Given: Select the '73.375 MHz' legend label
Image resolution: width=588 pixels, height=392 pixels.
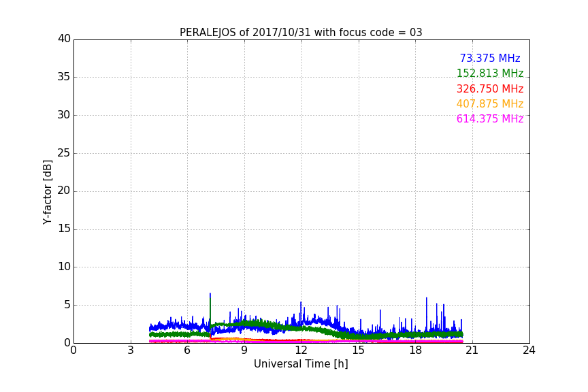Looking at the screenshot, I should coord(490,59).
